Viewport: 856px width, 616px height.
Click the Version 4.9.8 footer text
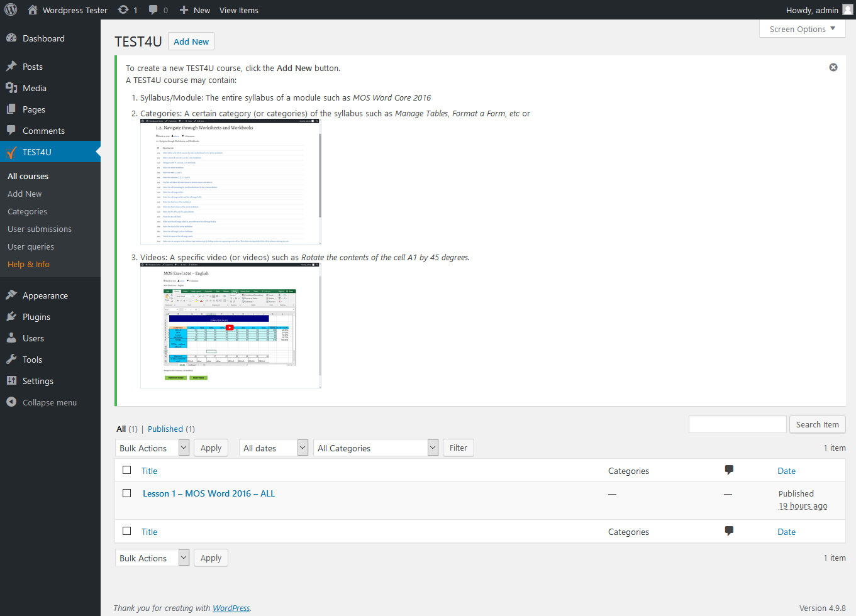(x=822, y=608)
